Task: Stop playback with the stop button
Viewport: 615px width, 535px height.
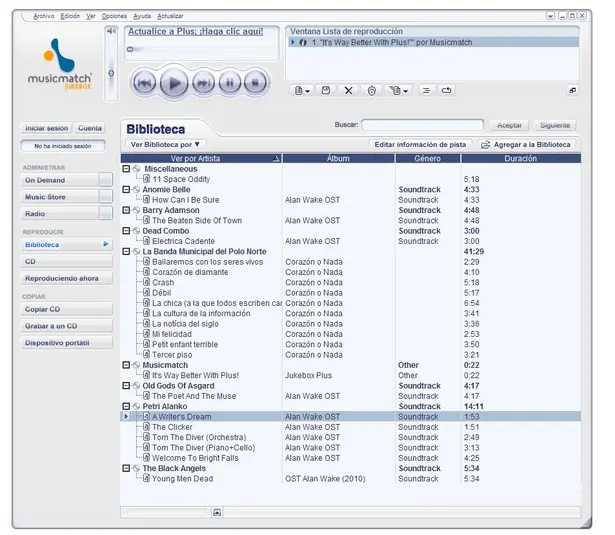Action: pos(255,83)
